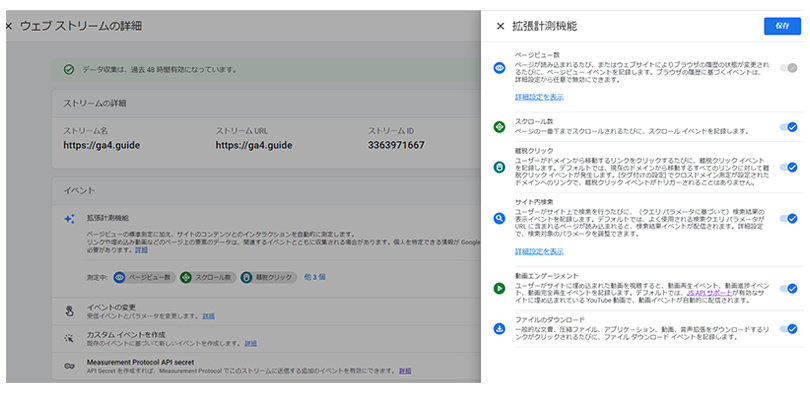Open 詳細 link in 拡張計測機能 description
Viewport: 810px width, 393px height.
tap(141, 250)
